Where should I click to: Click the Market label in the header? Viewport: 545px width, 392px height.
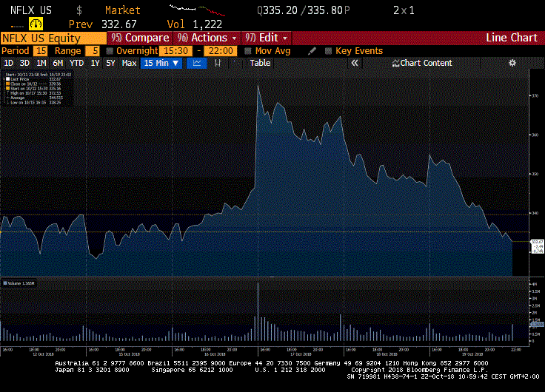123,10
